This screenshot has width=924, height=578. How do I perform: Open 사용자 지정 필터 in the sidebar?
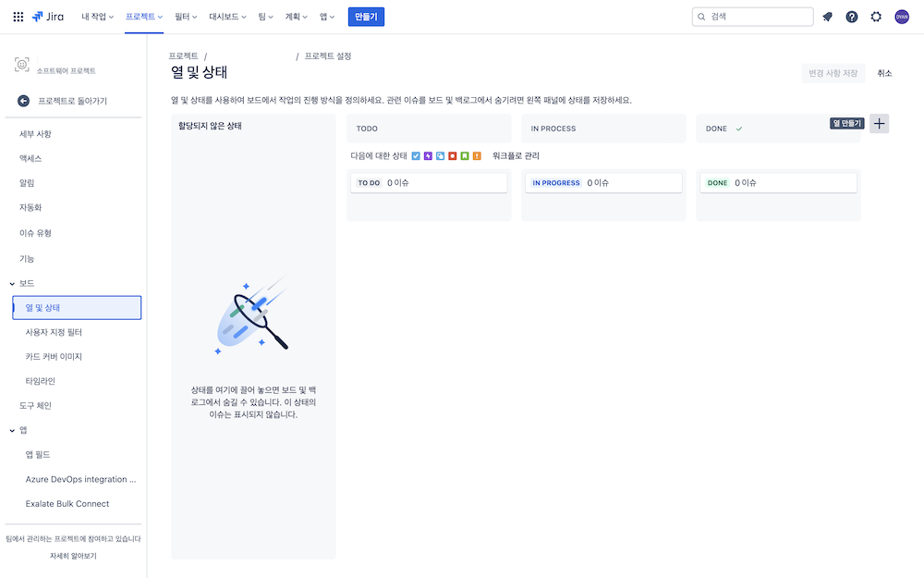point(54,332)
